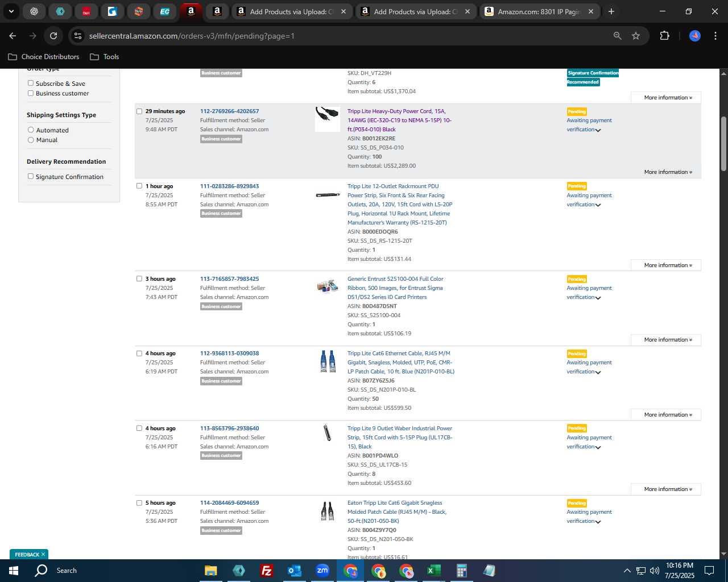
Task: Select order 111-0283286-8929843 checkbox
Action: click(x=139, y=186)
